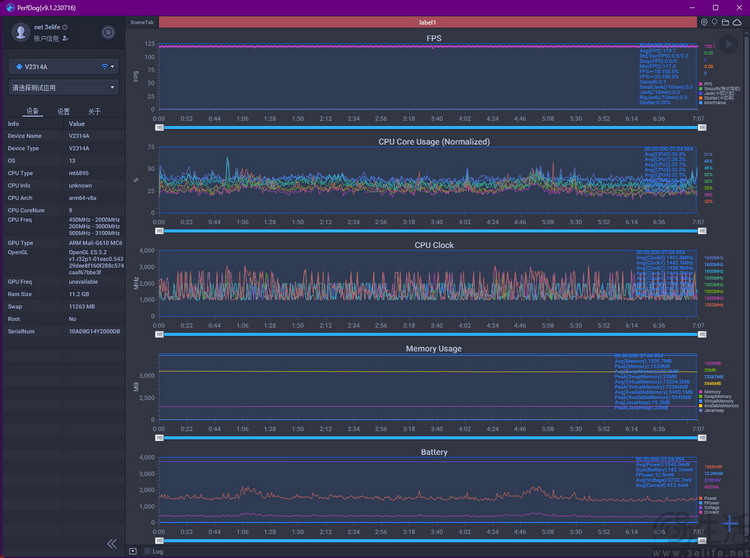Toggle the FPS series legend entry
The height and width of the screenshot is (558, 750).
pos(706,84)
